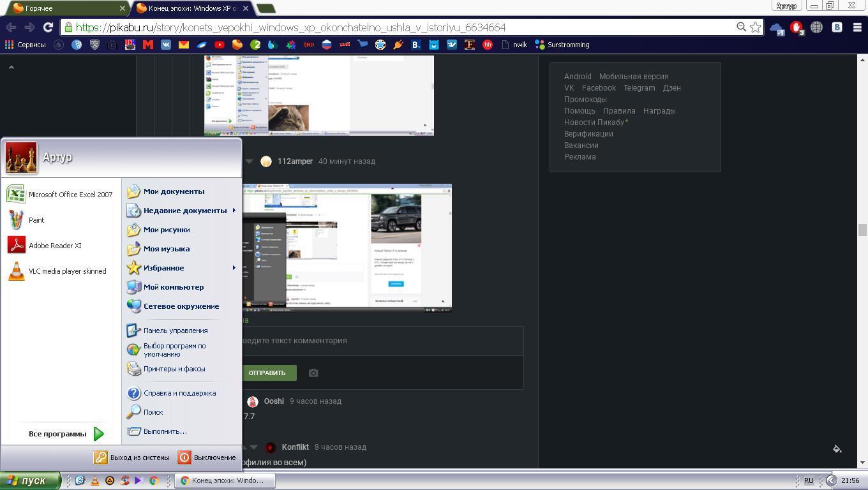
Task: Click the green ОТПРАВИТЬ button
Action: click(x=267, y=373)
